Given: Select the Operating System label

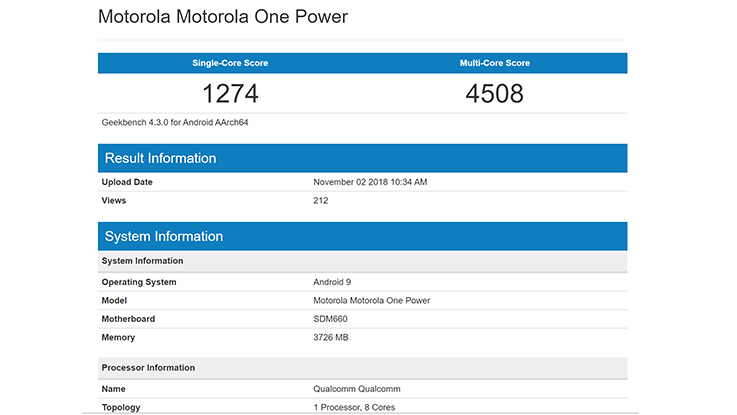Looking at the screenshot, I should (139, 282).
